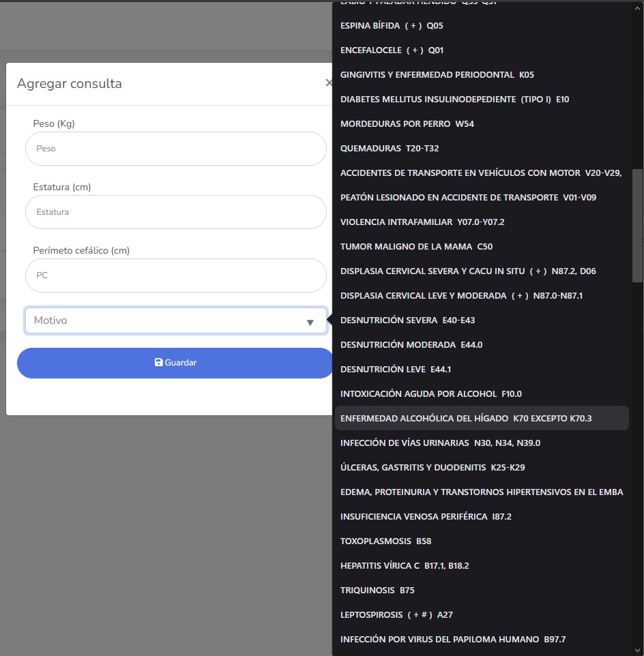
Task: Type in the Peso input field
Action: pos(175,149)
